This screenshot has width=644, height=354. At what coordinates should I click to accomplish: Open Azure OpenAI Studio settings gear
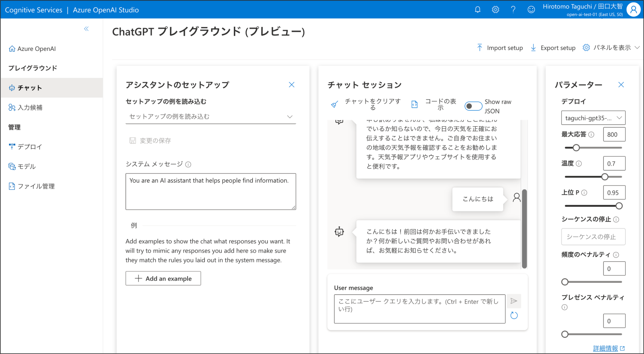click(495, 9)
